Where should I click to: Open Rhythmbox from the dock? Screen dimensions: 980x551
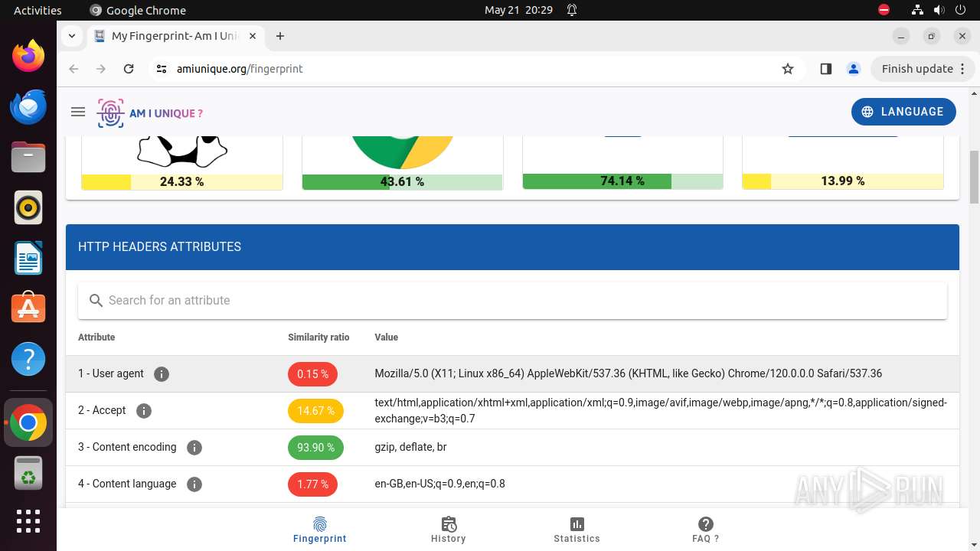pos(28,207)
